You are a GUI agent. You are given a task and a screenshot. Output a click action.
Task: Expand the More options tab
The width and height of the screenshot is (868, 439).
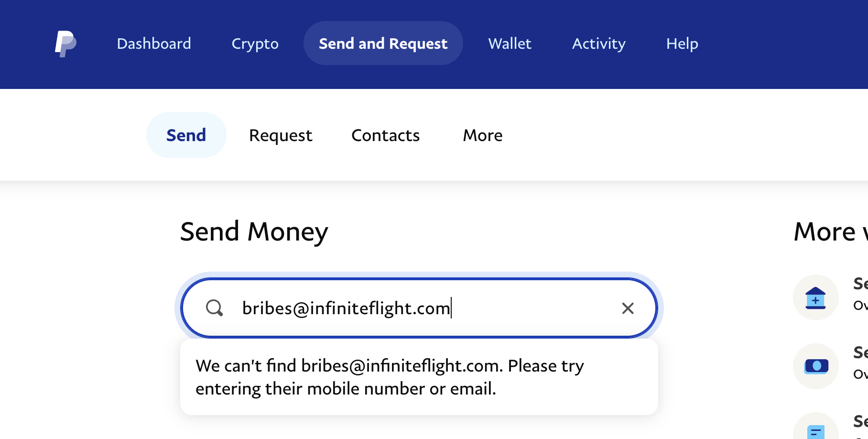click(x=482, y=135)
